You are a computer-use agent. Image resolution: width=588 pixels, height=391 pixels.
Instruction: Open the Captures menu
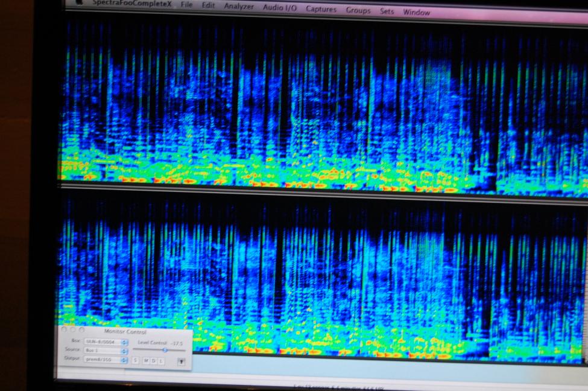pos(322,10)
